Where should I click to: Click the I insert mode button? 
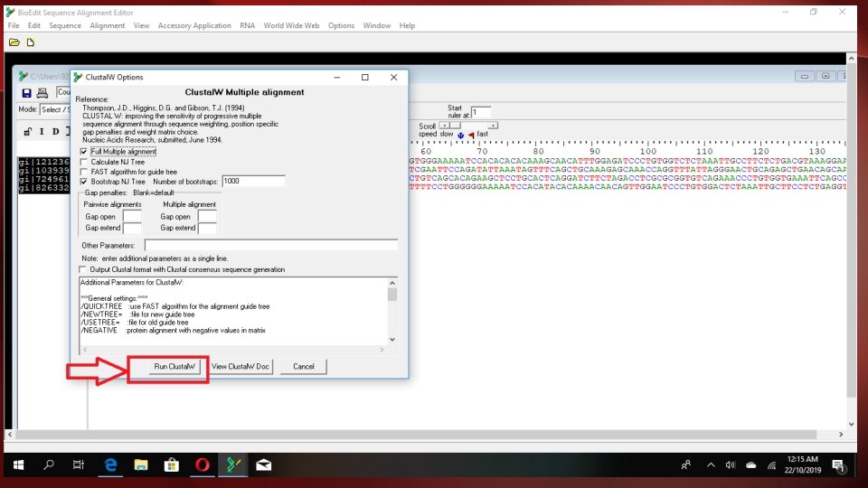(42, 132)
